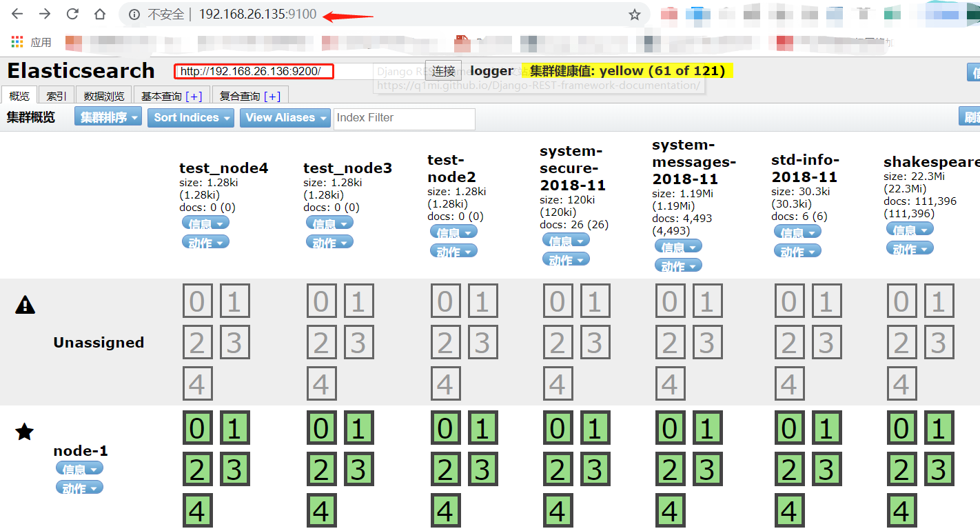
Task: Select unassigned shard 4 of test-node2
Action: pos(445,383)
